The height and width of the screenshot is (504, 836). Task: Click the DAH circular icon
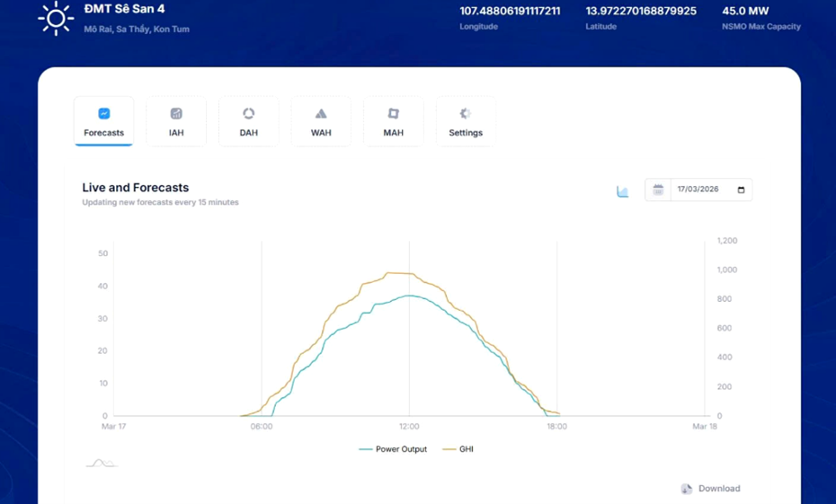tap(248, 113)
